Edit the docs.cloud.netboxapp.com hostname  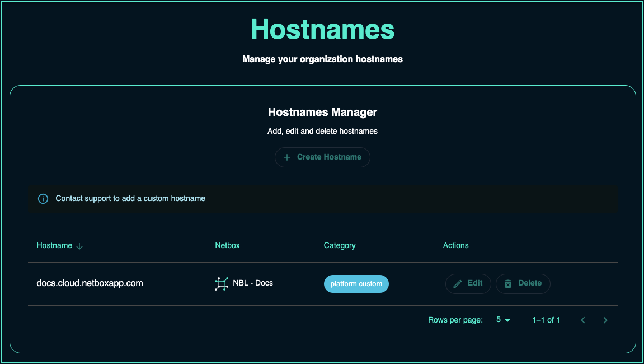click(468, 284)
